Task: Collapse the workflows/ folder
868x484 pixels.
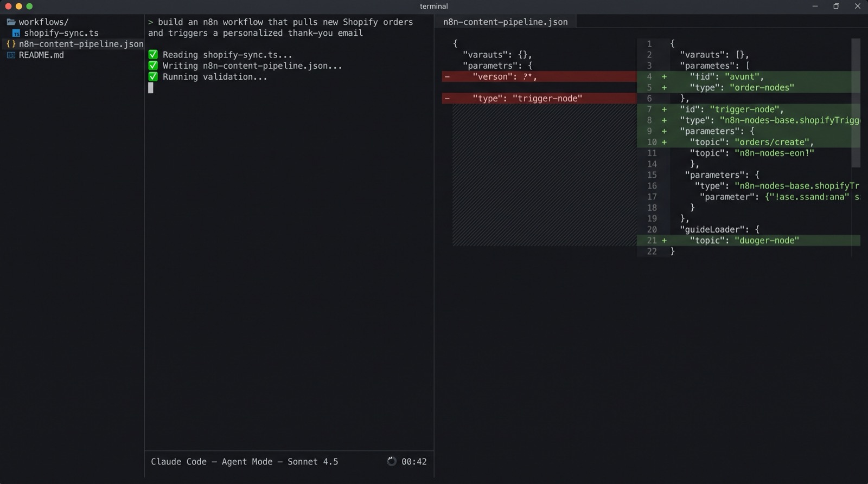Action: [43, 22]
